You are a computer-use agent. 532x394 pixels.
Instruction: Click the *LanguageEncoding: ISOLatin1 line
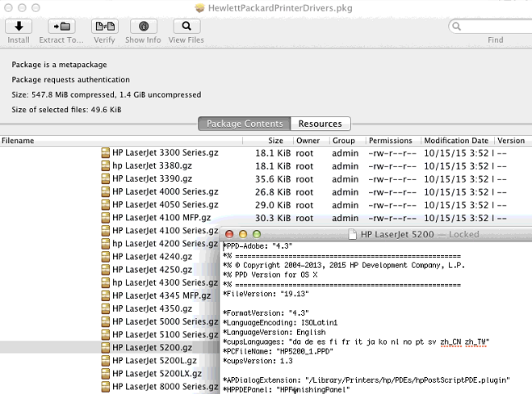click(280, 323)
